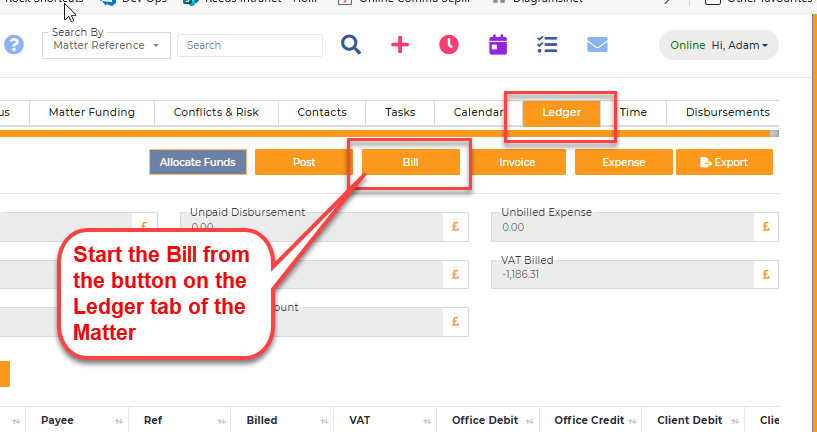
Task: Click the magnifying glass search icon
Action: [x=351, y=45]
